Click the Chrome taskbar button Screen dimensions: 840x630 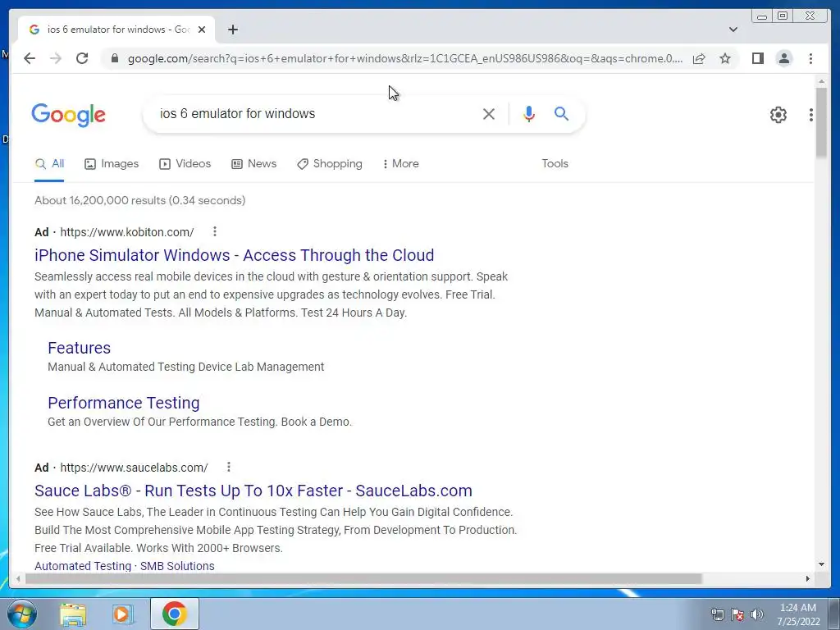click(174, 614)
